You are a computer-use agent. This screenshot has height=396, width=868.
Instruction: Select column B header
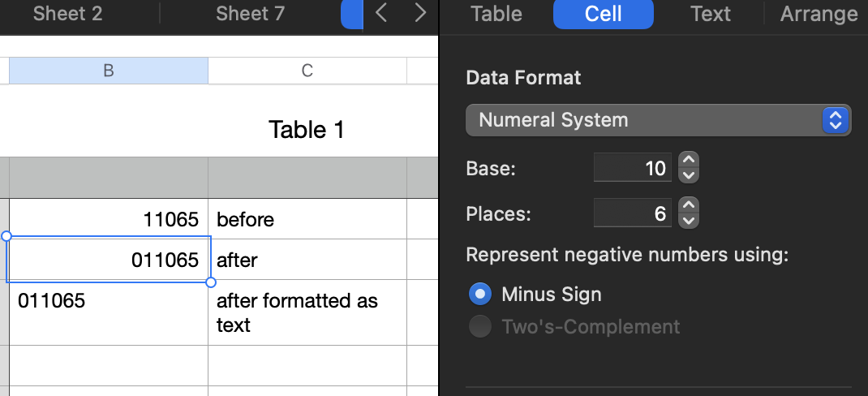pyautogui.click(x=108, y=71)
